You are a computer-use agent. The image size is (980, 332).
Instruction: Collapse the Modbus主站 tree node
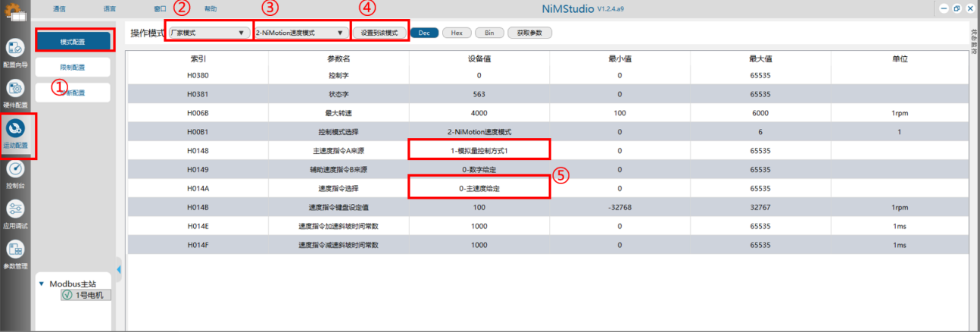pyautogui.click(x=42, y=283)
